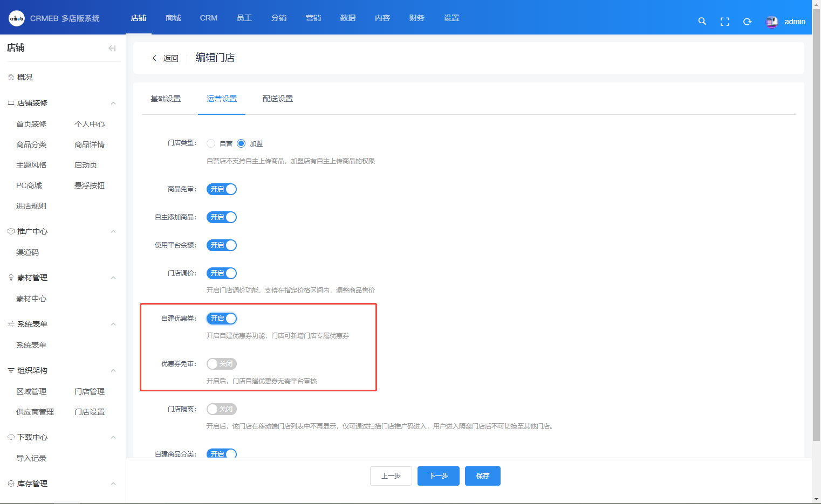Toggle the 商品免审 switch

point(222,189)
